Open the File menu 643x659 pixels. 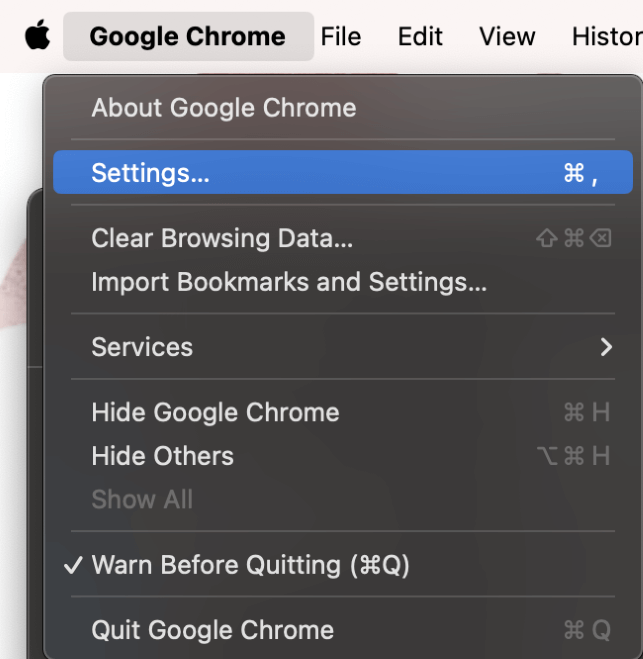(x=340, y=37)
